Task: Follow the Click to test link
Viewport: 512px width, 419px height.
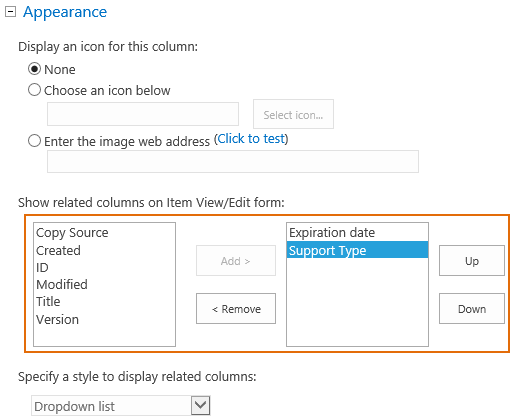Action: coord(252,139)
